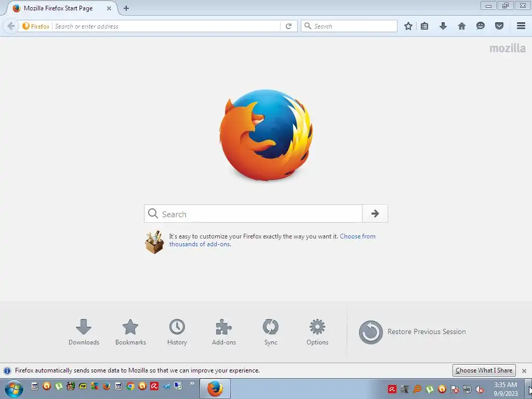Open Sync from the start page launcher

coord(270,332)
